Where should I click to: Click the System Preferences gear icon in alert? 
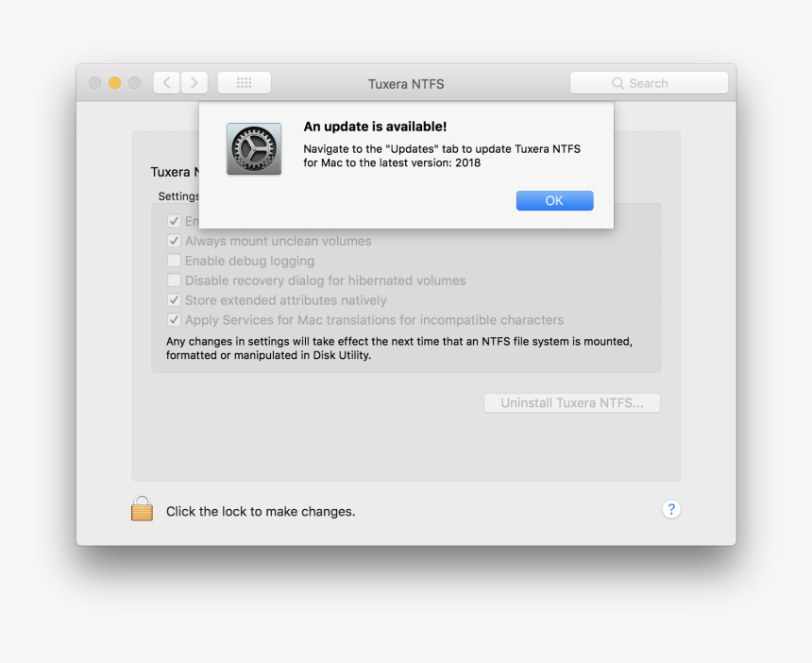[254, 148]
